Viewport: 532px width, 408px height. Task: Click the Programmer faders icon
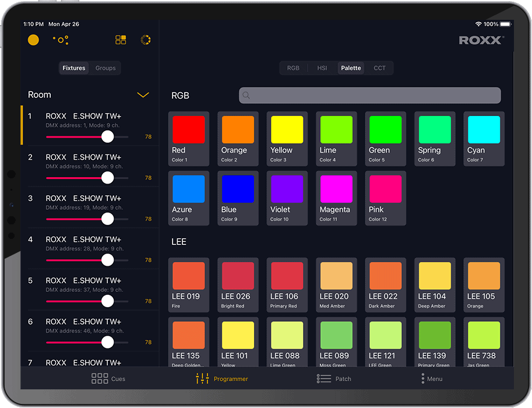point(202,378)
